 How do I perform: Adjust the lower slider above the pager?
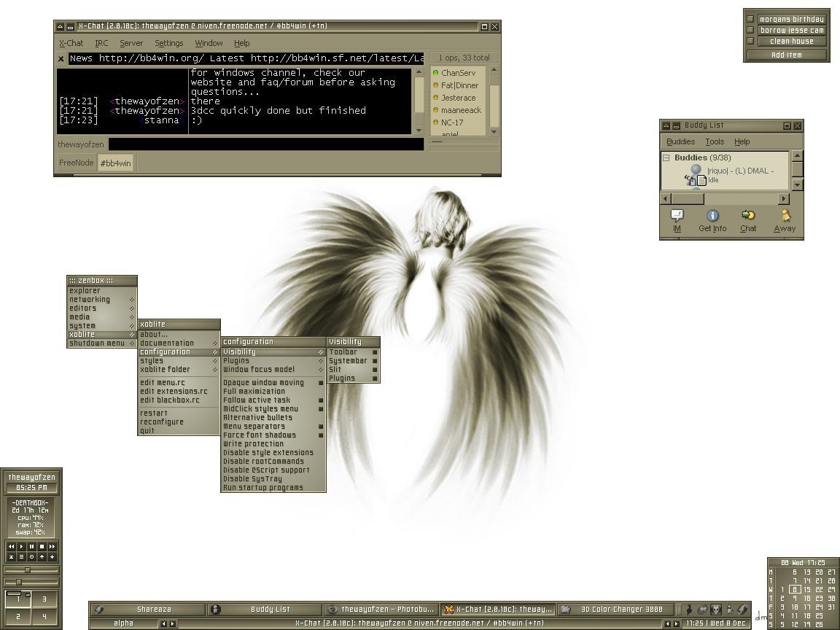pos(31,583)
